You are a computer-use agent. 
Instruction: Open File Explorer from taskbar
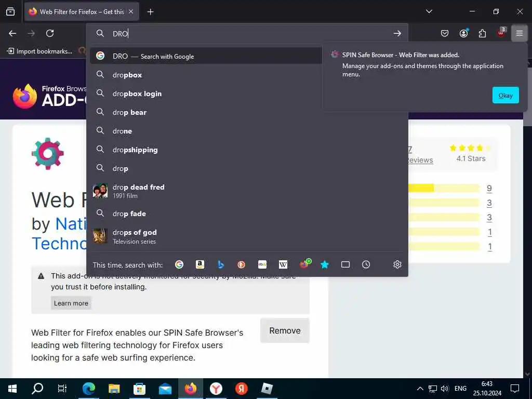[114, 389]
